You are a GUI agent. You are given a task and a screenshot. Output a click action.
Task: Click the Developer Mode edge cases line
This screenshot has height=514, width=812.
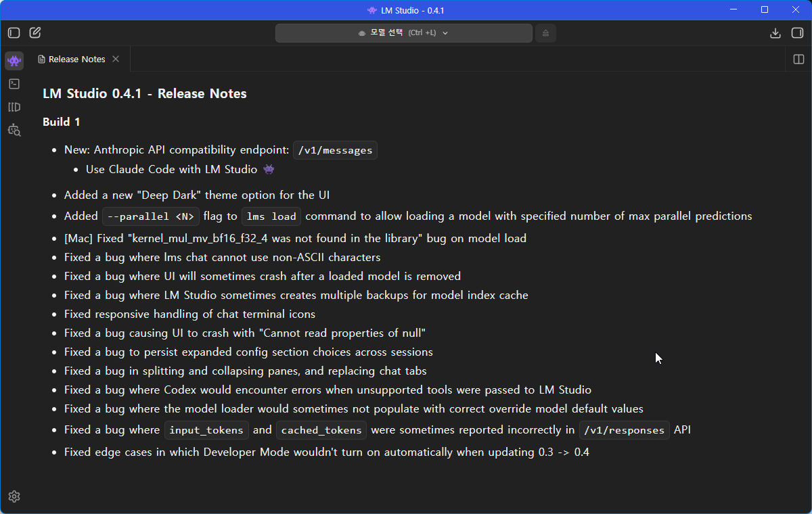[327, 452]
